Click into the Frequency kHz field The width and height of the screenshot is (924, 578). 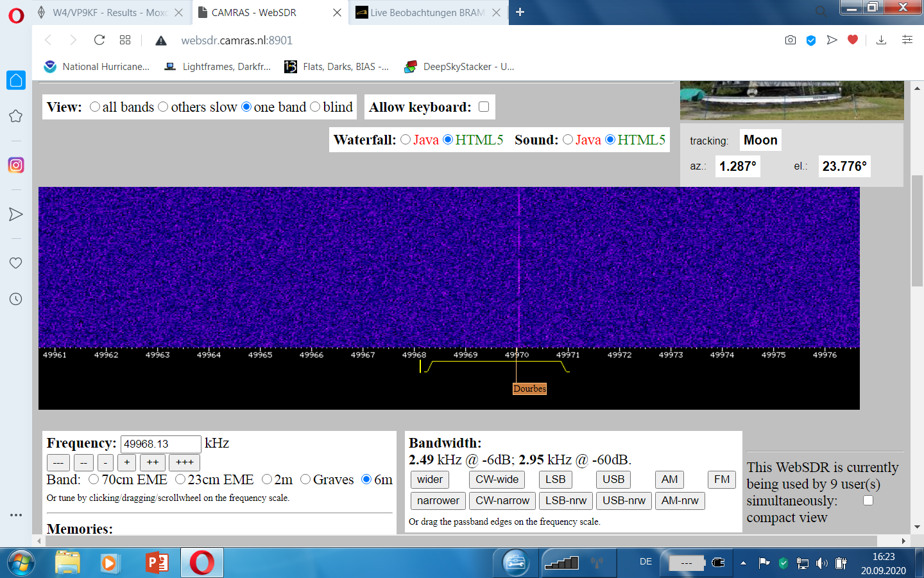(x=161, y=444)
